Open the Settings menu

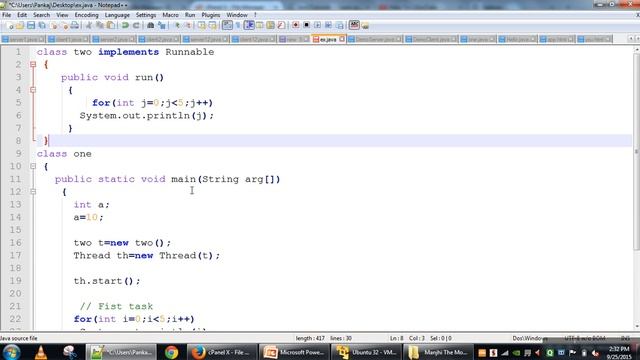[x=146, y=15]
